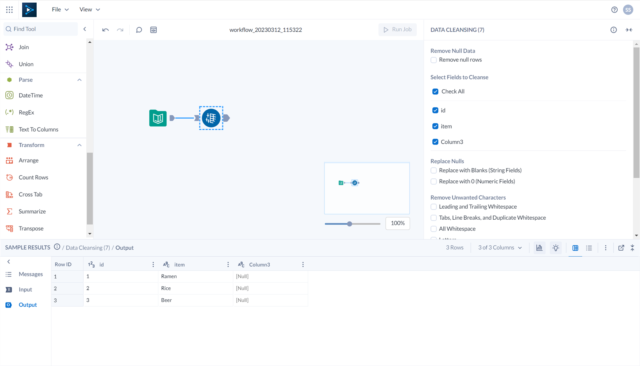Open the user profile avatar
The width and height of the screenshot is (640, 366).
point(628,10)
